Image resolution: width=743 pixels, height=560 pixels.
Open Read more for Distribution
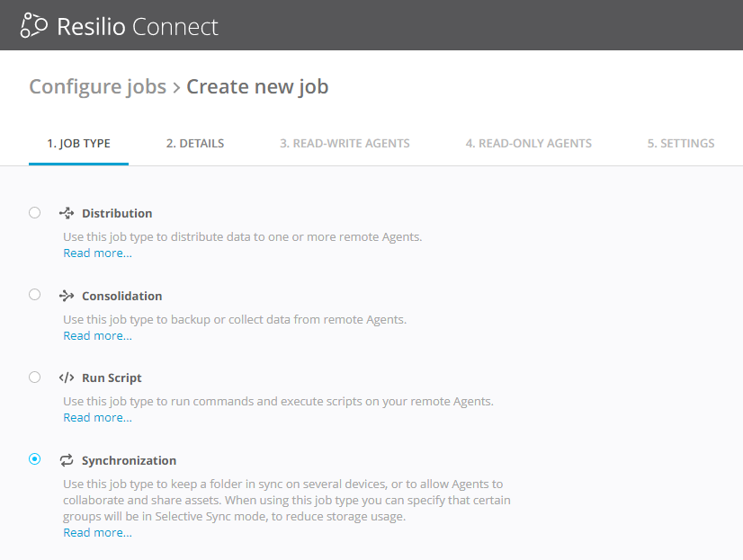tap(97, 253)
